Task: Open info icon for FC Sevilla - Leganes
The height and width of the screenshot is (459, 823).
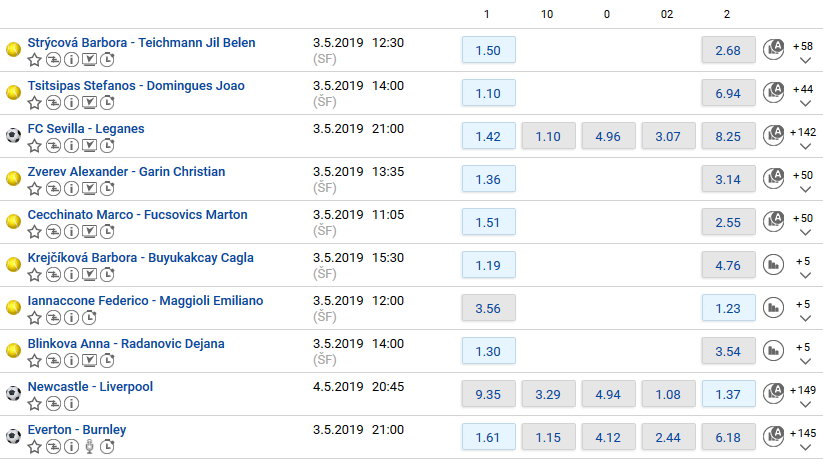Action: point(71,146)
